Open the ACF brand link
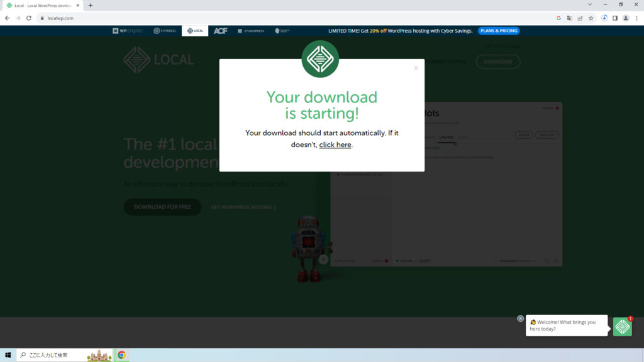The height and width of the screenshot is (362, 644). [221, 31]
